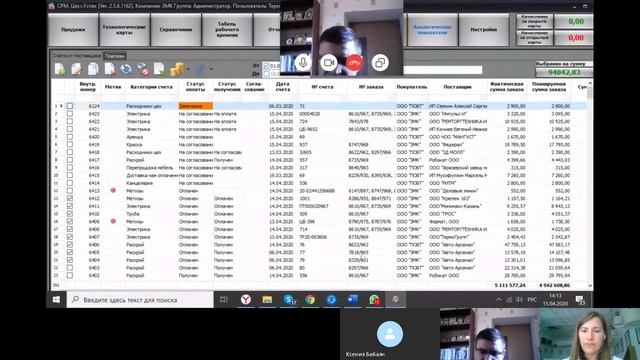Image resolution: width=640 pixels, height=360 pixels.
Task: Click the delete document icon
Action: pyautogui.click(x=110, y=69)
